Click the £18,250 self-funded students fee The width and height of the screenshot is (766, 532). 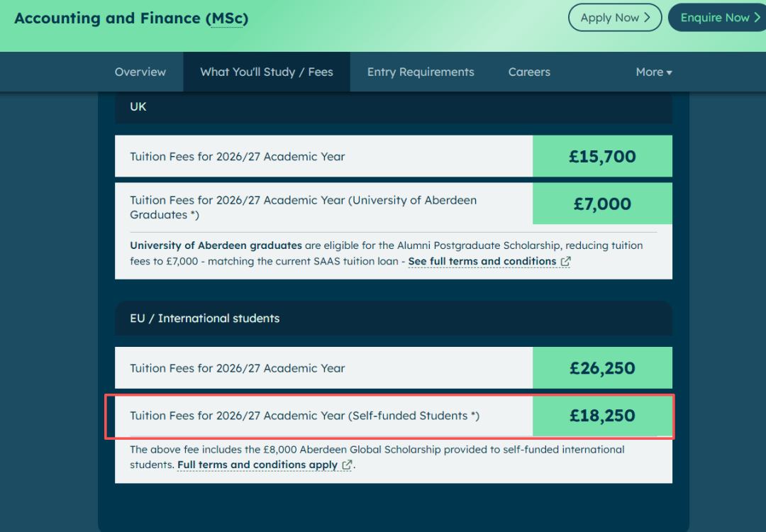(602, 416)
